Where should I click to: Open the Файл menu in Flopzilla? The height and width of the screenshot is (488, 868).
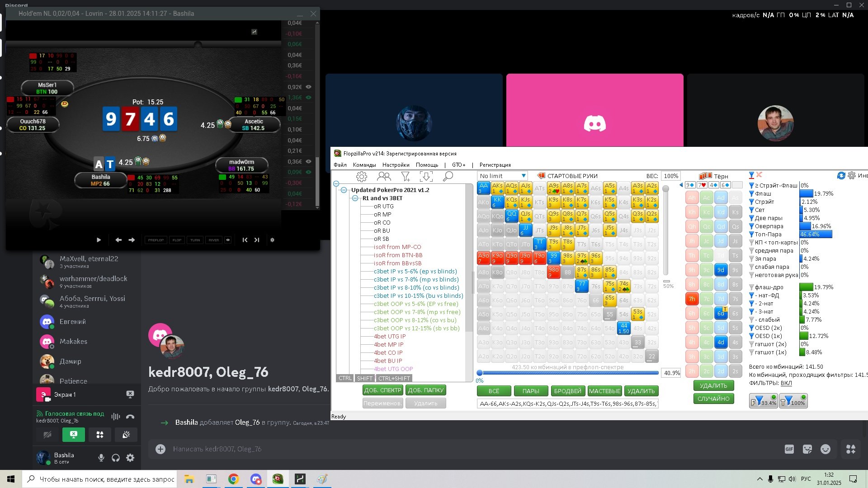pos(340,165)
